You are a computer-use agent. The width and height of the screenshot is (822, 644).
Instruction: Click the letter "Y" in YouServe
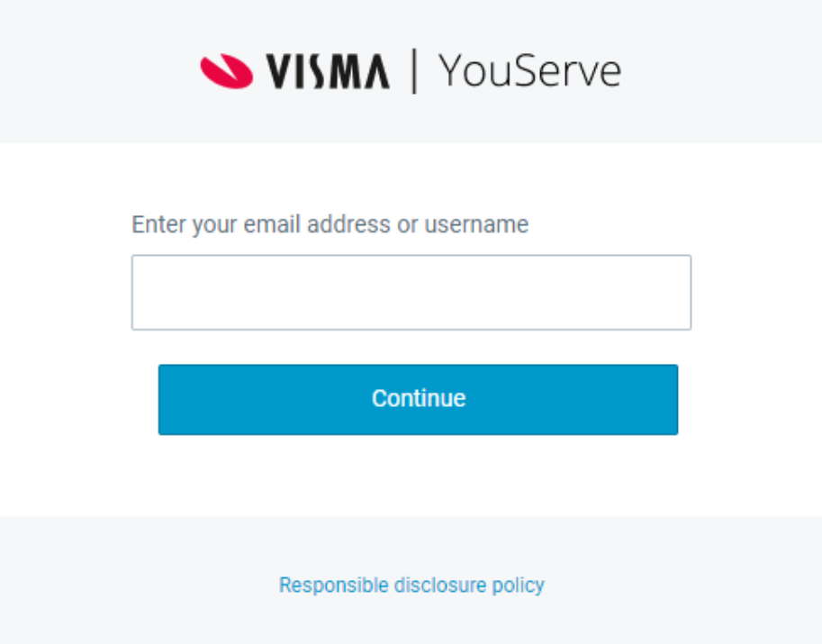(x=450, y=71)
